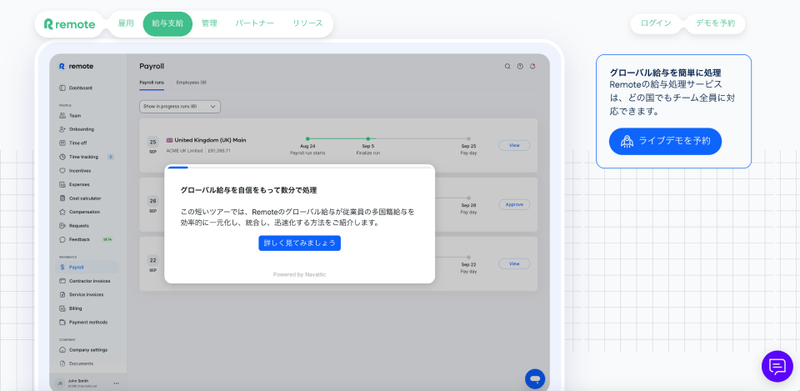
Task: Open the Time off calendar icon
Action: (x=62, y=143)
